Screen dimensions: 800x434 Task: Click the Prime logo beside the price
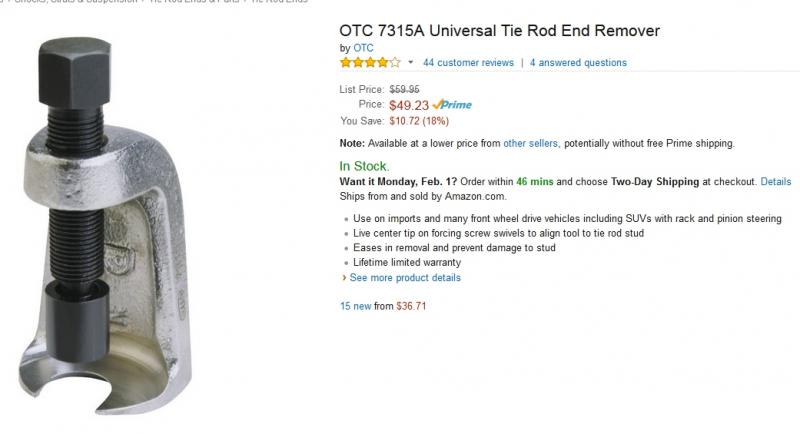[x=452, y=105]
